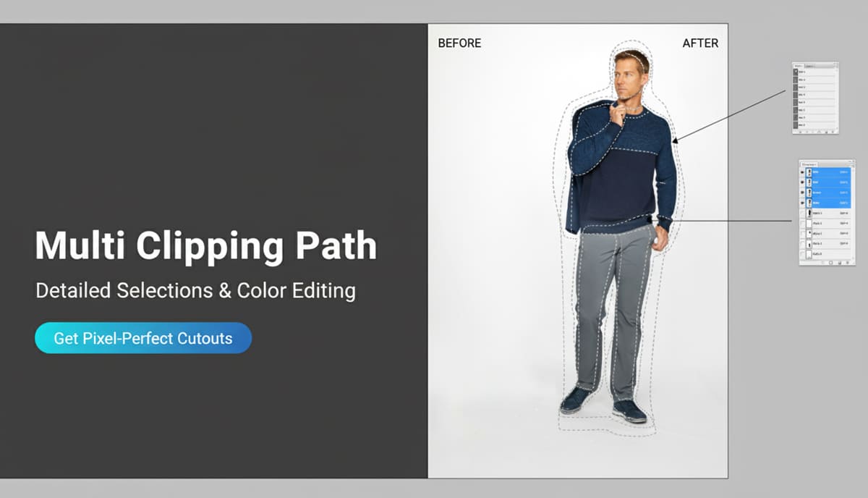
Task: Click the BEFORE label above the image
Action: [x=459, y=43]
